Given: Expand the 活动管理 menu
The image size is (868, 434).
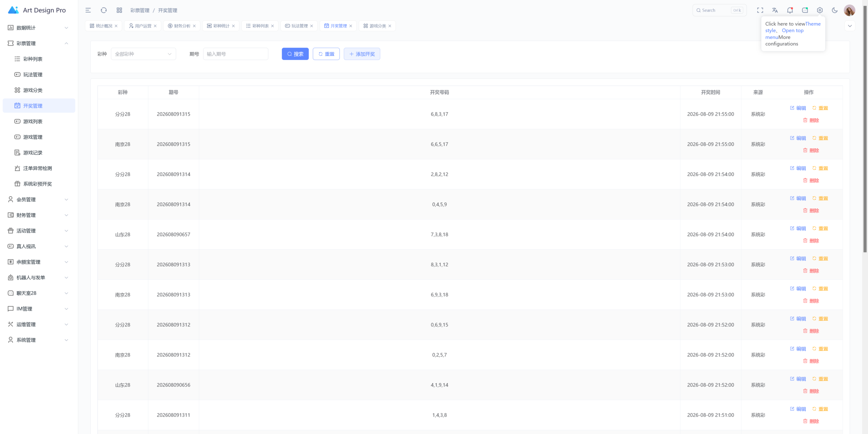Looking at the screenshot, I should 39,231.
